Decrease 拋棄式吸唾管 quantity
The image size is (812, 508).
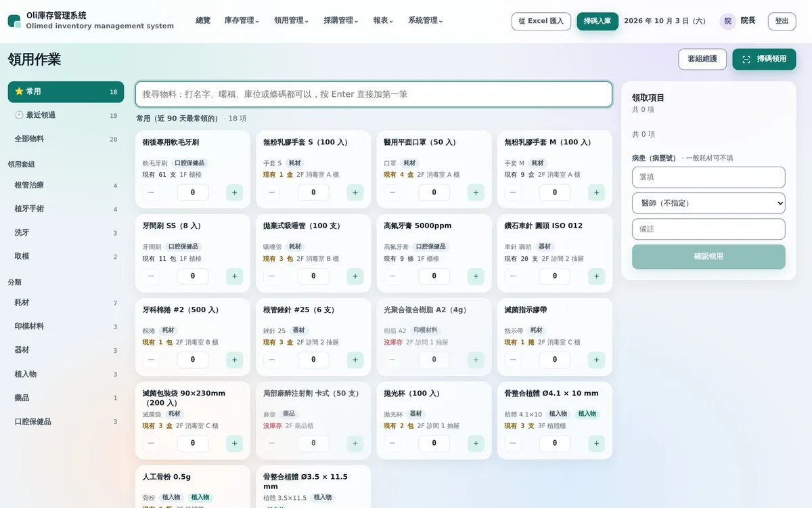pyautogui.click(x=272, y=276)
